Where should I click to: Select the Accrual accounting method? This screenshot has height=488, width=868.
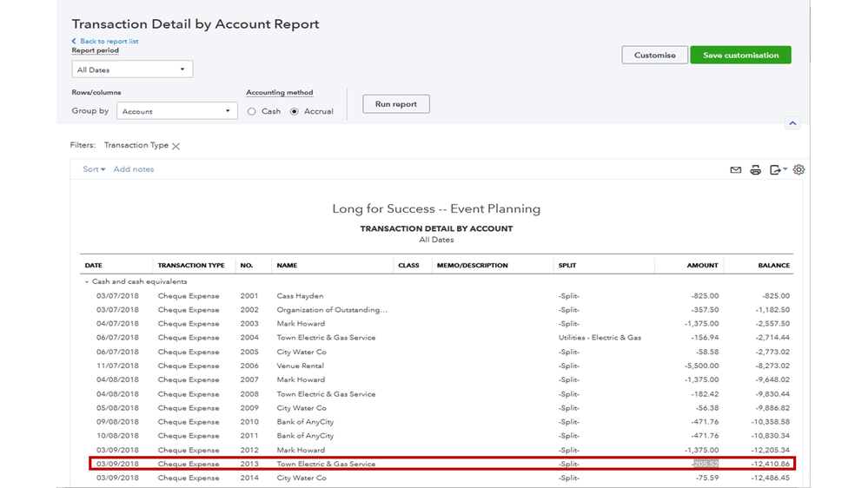point(295,112)
